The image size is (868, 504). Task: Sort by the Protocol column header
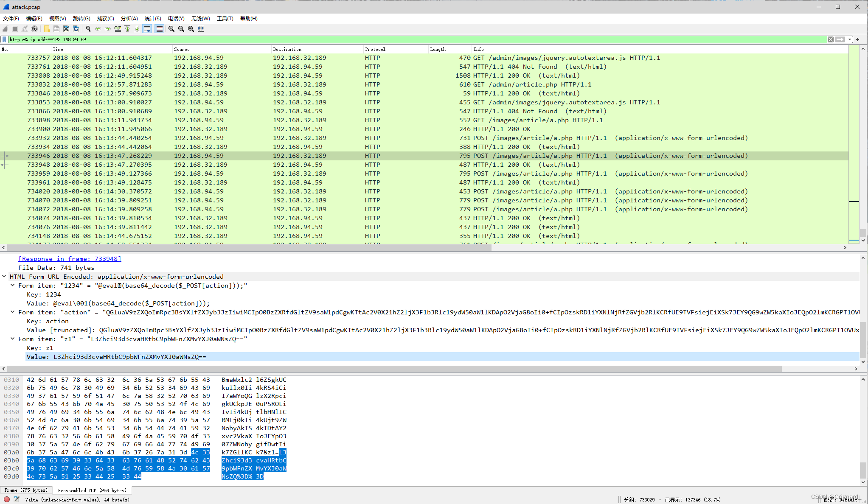point(396,49)
